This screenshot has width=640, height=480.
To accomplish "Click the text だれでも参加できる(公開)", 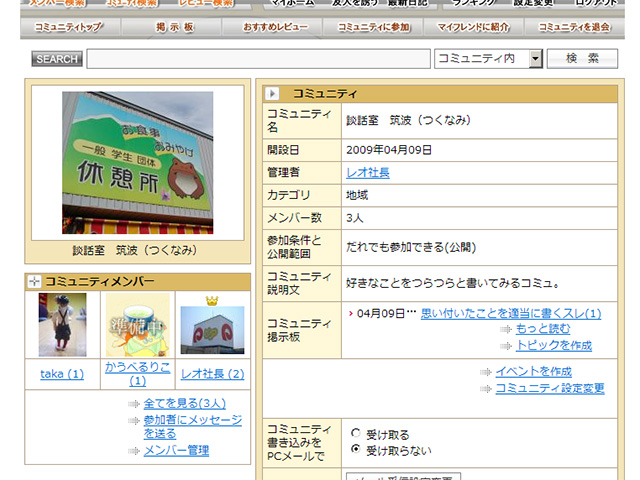I will pyautogui.click(x=411, y=247).
